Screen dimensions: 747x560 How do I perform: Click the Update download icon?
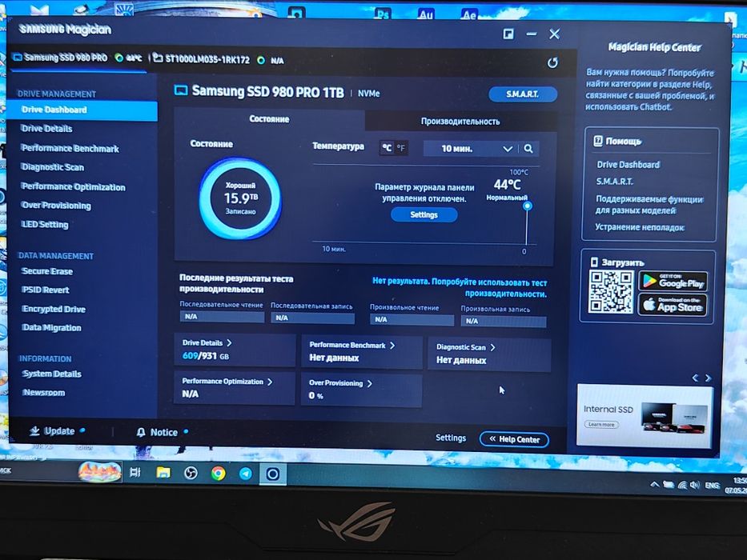click(34, 431)
